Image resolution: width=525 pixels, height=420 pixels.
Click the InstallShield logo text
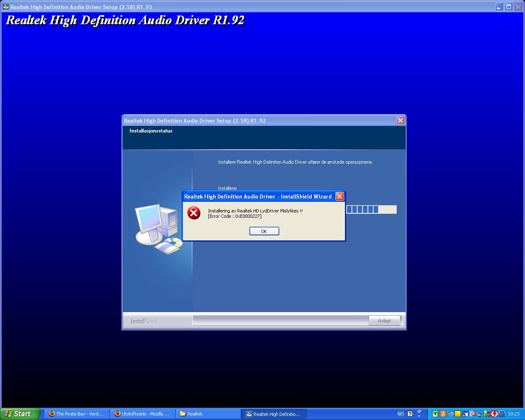click(x=144, y=321)
